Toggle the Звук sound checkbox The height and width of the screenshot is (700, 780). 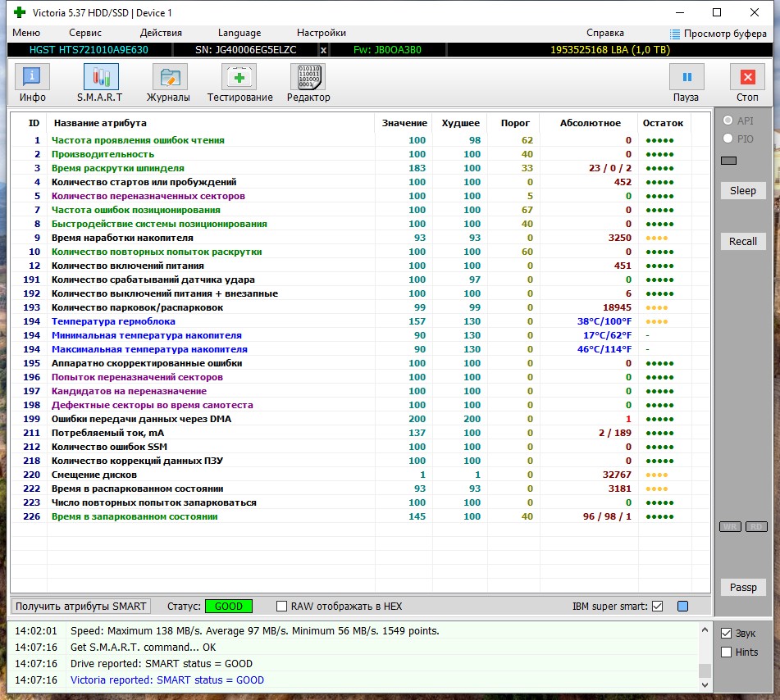(726, 633)
